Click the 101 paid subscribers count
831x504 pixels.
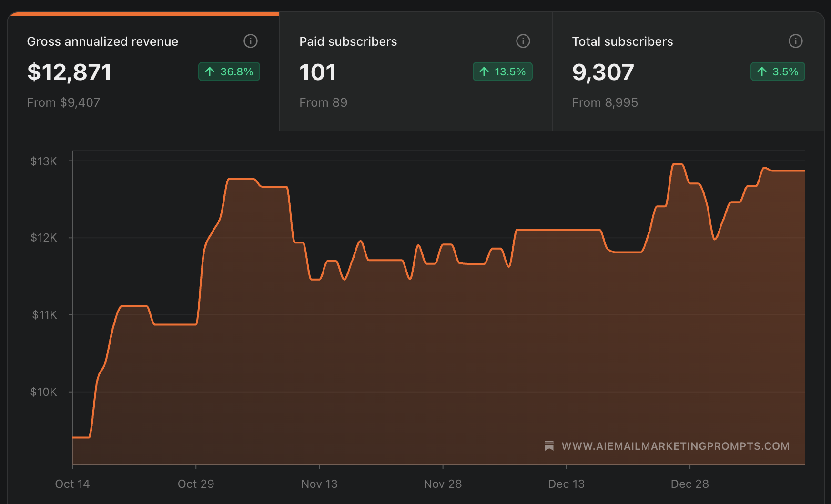tap(317, 72)
